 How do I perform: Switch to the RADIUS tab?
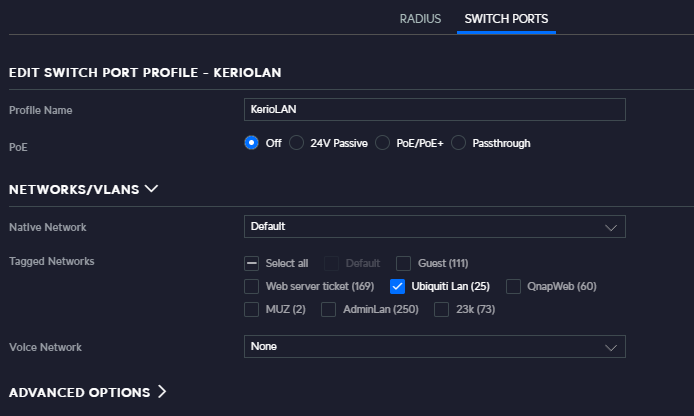pyautogui.click(x=420, y=19)
